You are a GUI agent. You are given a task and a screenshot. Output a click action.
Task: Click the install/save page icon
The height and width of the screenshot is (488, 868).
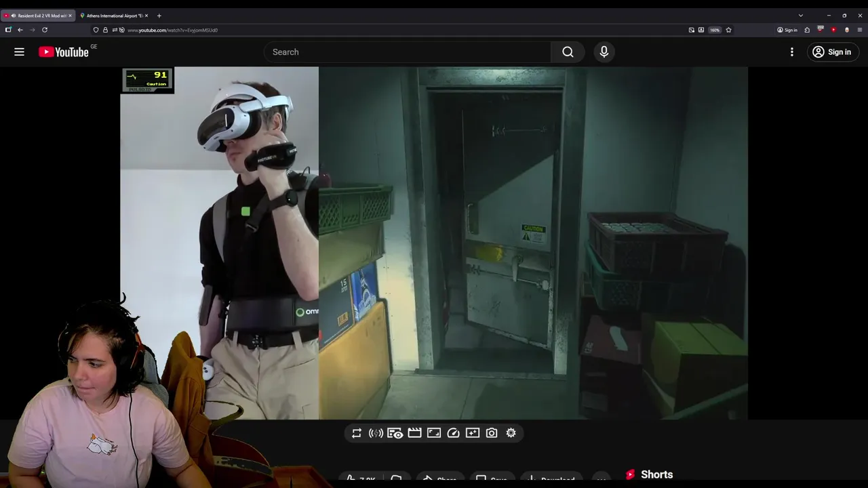click(x=701, y=30)
